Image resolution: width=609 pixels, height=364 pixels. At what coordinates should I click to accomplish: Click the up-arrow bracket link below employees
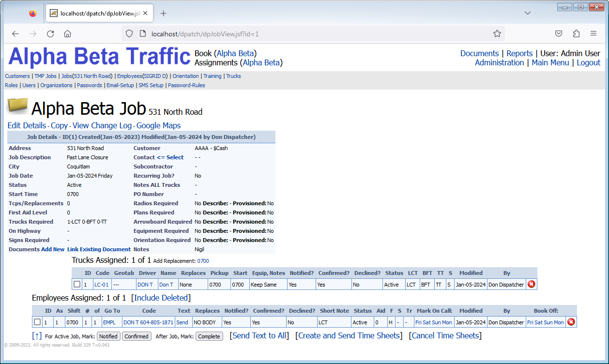[37, 336]
